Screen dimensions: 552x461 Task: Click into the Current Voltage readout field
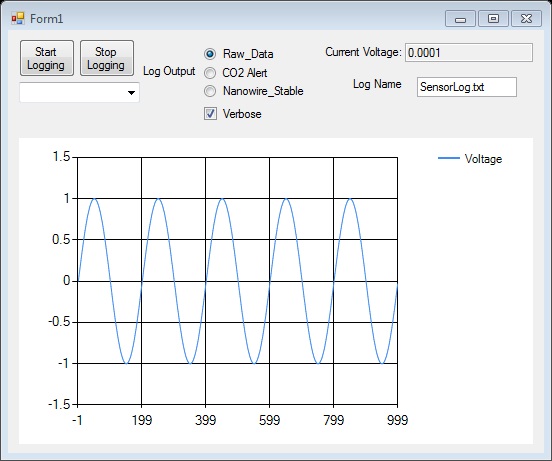[469, 53]
